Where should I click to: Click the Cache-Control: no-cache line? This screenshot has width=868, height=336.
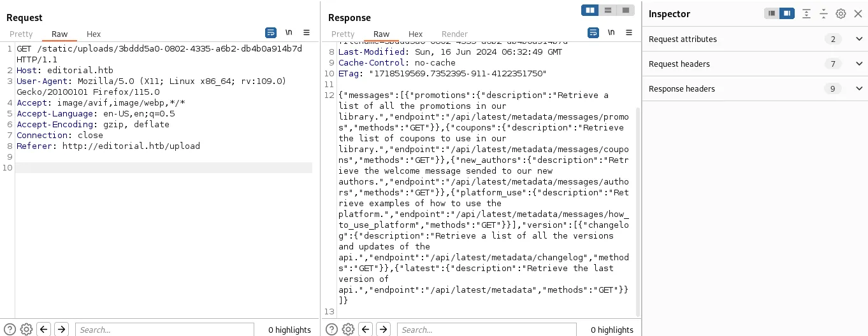tap(397, 62)
